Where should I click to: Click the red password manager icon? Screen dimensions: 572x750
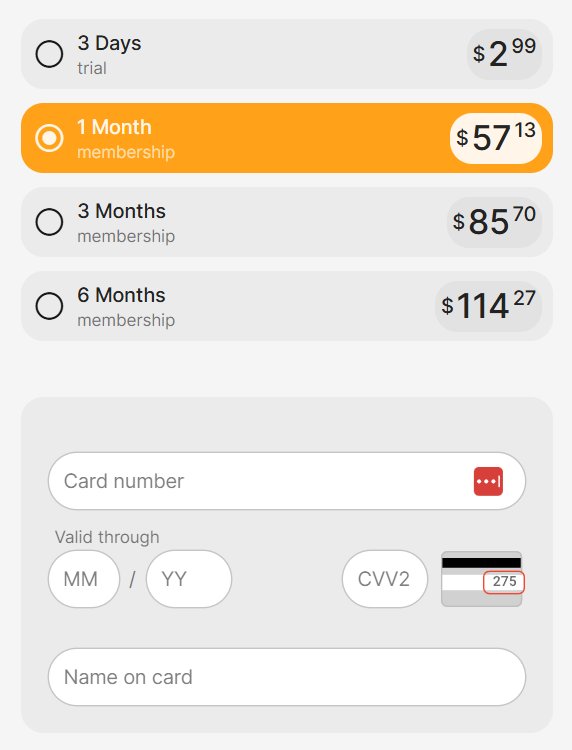pyautogui.click(x=488, y=481)
